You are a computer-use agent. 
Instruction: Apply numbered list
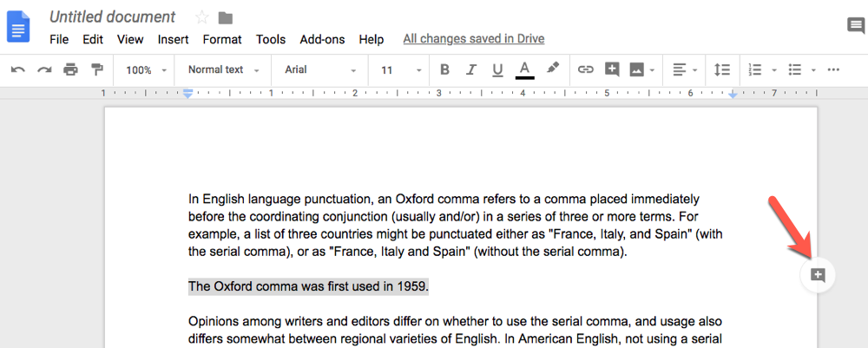click(755, 69)
